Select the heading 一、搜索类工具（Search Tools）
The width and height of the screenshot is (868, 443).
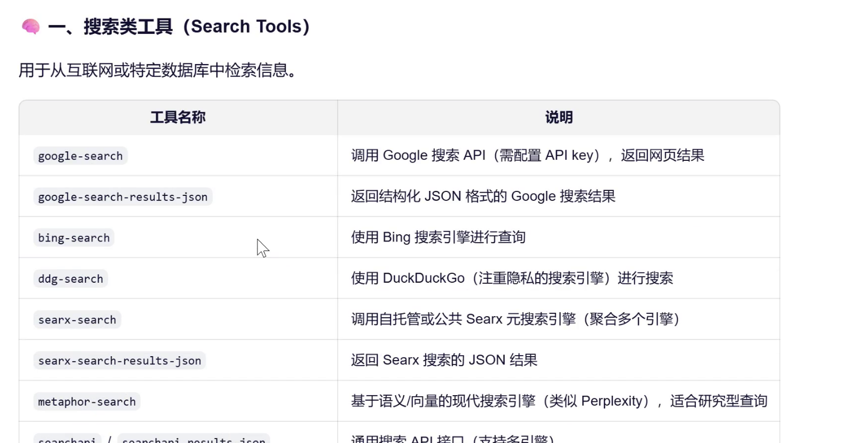click(179, 26)
